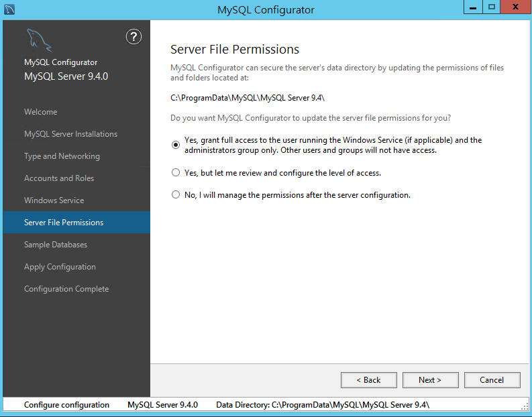The image size is (532, 417).
Task: Open Windows Service step
Action: point(54,200)
